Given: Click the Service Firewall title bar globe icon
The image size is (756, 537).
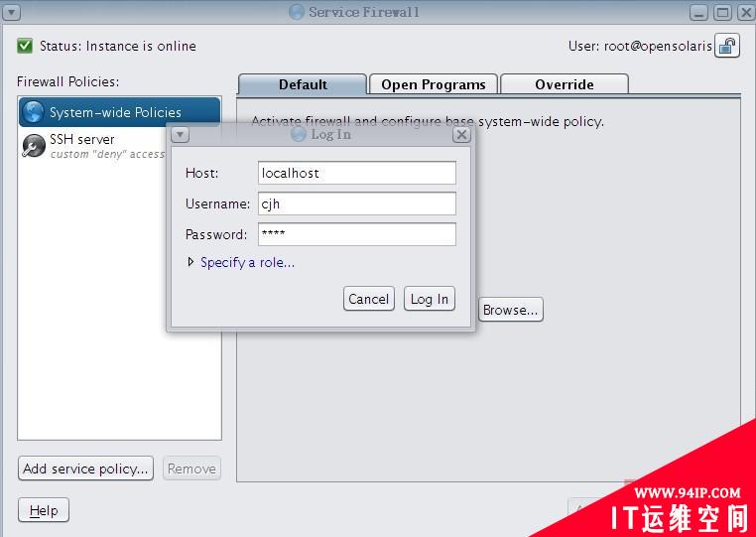Looking at the screenshot, I should pyautogui.click(x=297, y=12).
